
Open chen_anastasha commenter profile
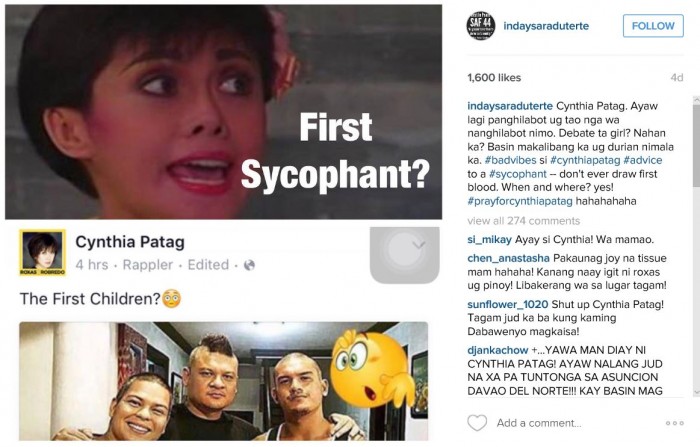pos(508,258)
